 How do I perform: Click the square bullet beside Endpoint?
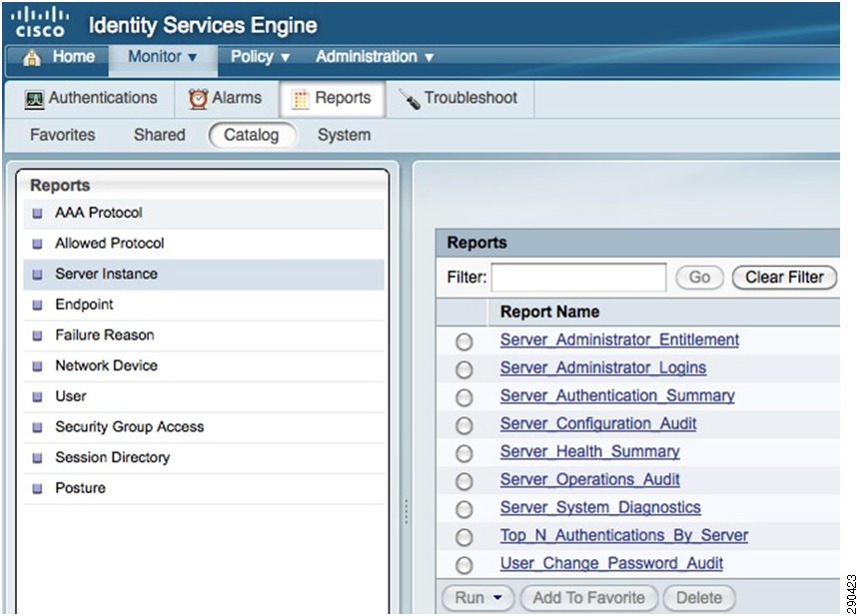tap(37, 305)
